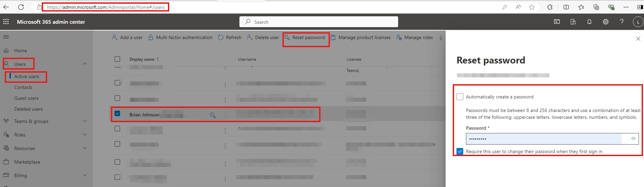
Task: Refresh the active users list
Action: [230, 37]
